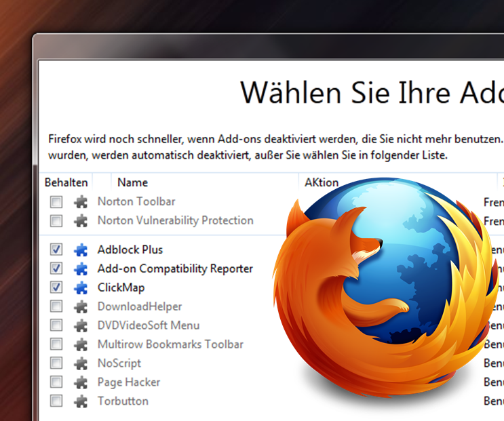The image size is (504, 421).
Task: Check the DownloadHelper checkbox
Action: [56, 307]
